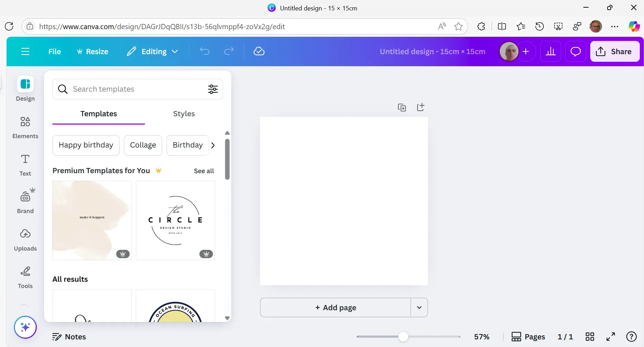644x347 pixels.
Task: Open the Tools panel
Action: (x=25, y=277)
